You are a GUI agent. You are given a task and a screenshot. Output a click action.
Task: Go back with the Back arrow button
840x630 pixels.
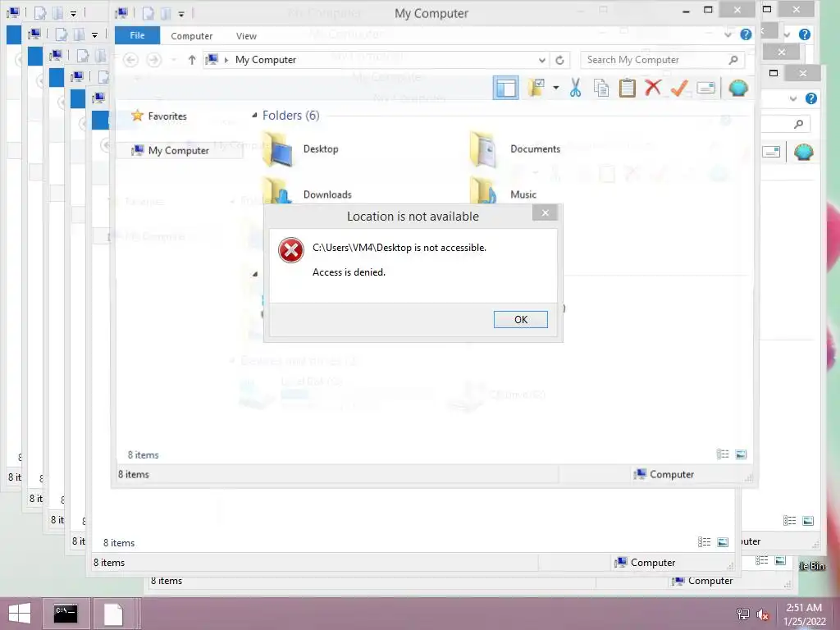point(130,59)
